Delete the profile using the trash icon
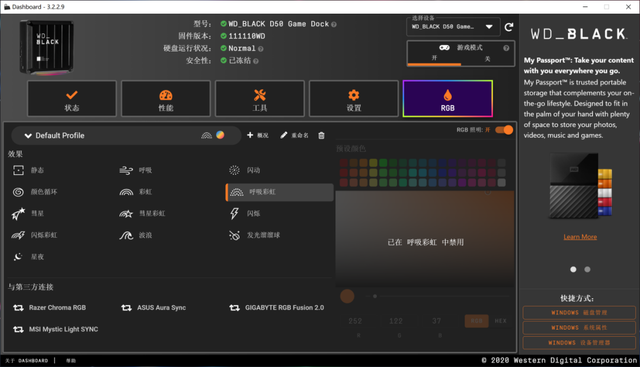 321,136
